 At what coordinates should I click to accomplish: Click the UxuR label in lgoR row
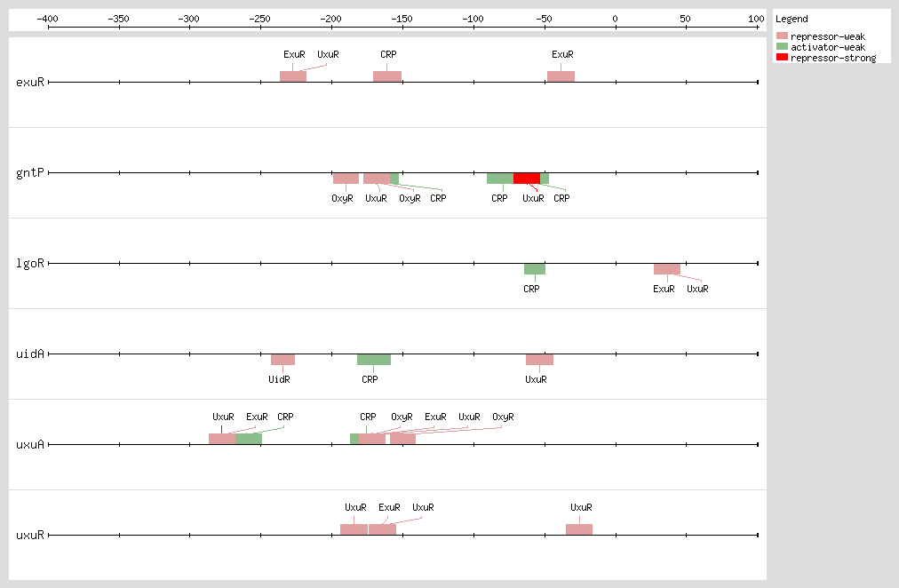tap(697, 289)
